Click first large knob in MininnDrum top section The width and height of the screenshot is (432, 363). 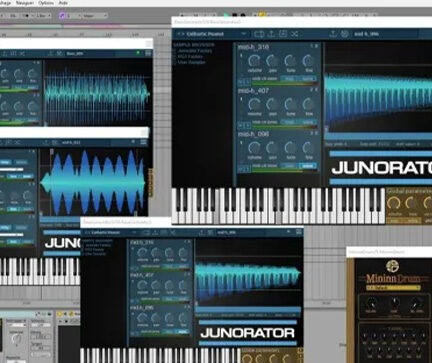coord(371,303)
